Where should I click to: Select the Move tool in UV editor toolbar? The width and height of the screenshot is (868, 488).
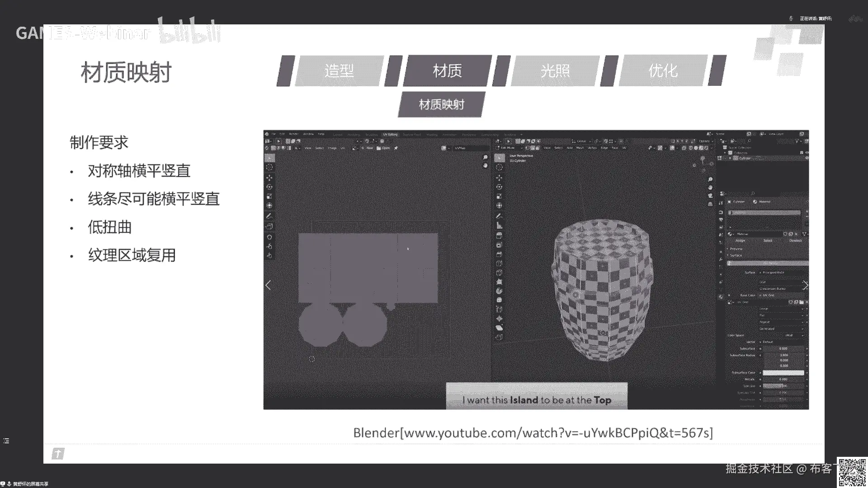[269, 178]
